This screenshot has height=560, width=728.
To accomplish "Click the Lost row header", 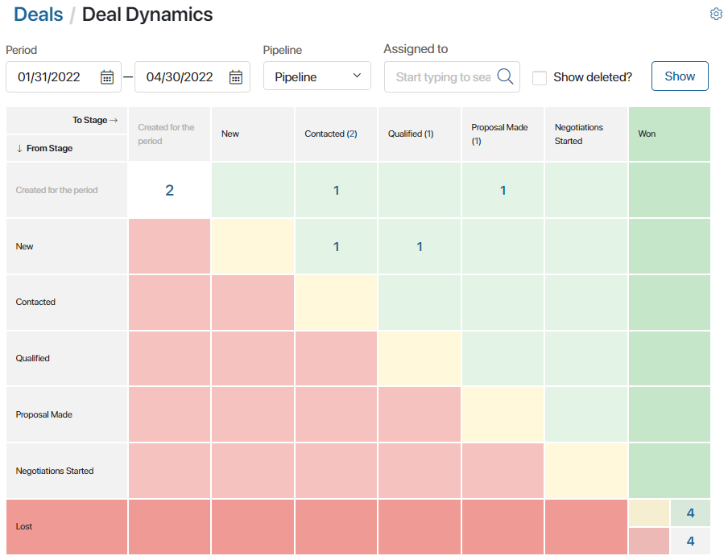I will point(67,526).
